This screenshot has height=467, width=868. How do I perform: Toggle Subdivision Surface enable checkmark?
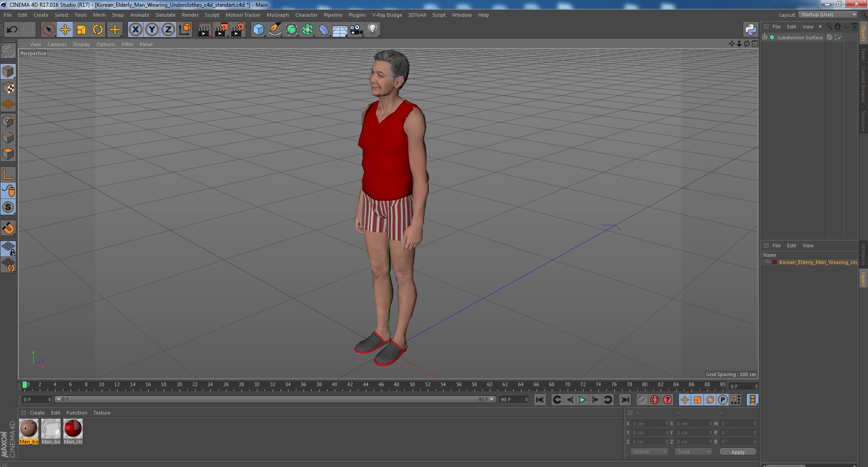pyautogui.click(x=840, y=38)
